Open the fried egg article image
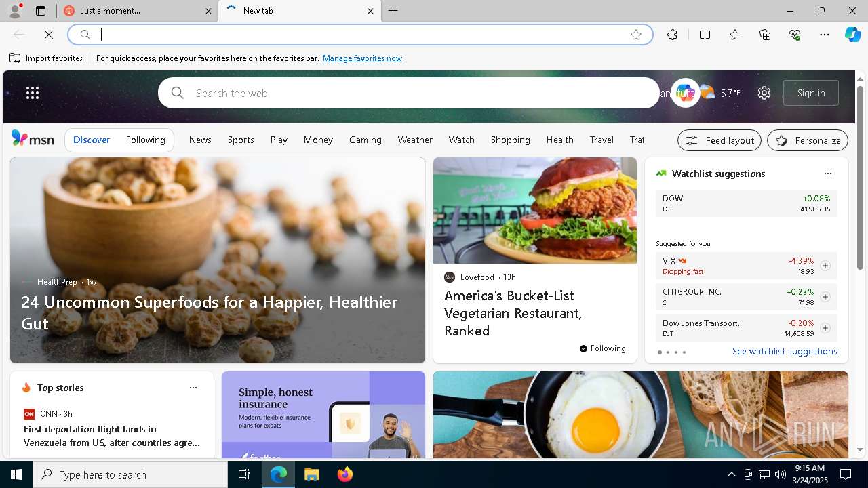This screenshot has width=868, height=488. (x=641, y=414)
